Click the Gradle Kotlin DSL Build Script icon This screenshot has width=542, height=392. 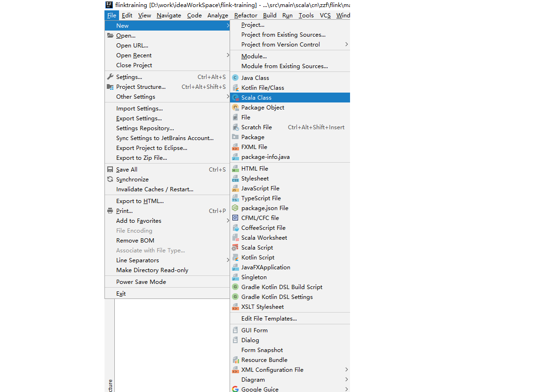tap(235, 287)
